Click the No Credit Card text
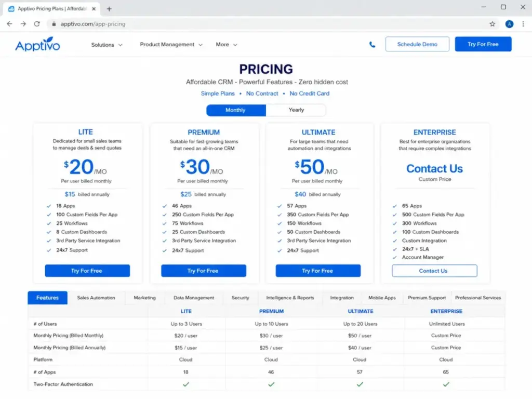 pyautogui.click(x=310, y=94)
